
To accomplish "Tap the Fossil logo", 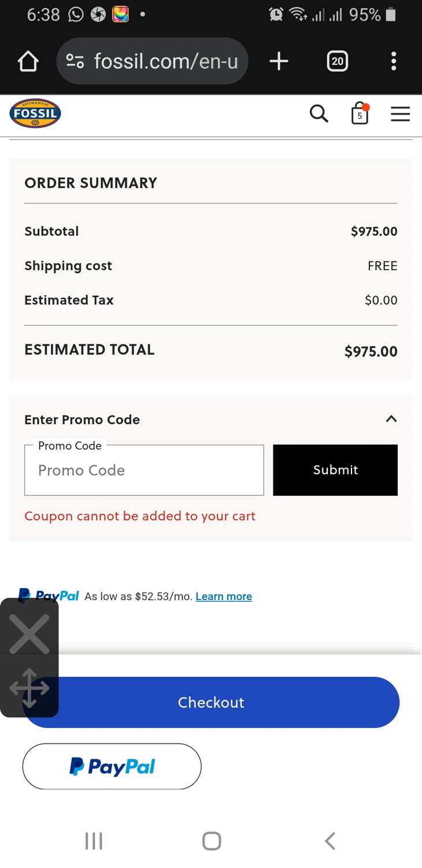I will [x=35, y=113].
